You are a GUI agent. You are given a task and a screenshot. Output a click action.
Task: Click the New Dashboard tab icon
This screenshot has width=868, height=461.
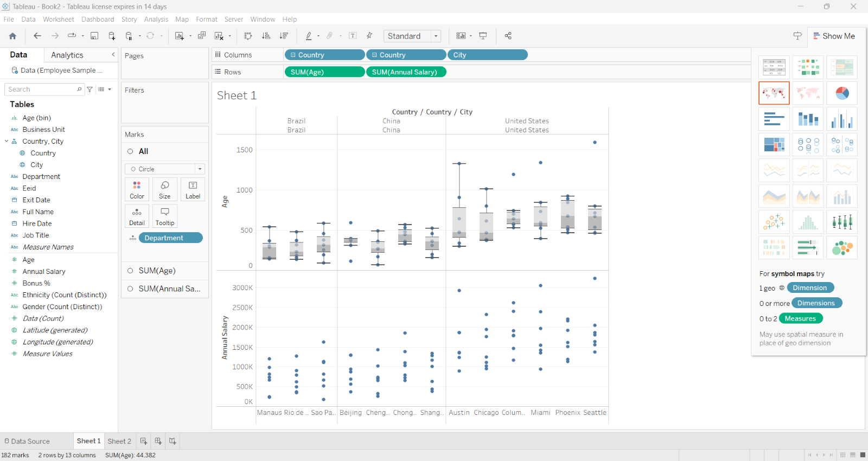click(158, 441)
